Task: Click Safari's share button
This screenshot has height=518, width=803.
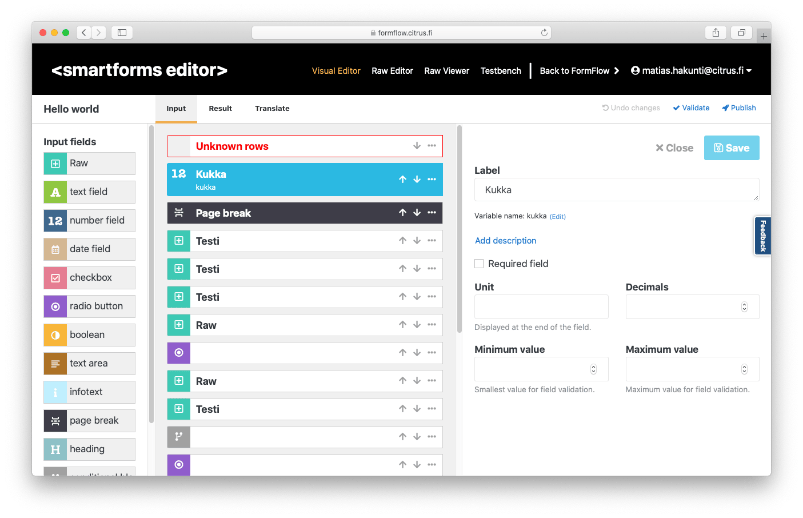Action: click(x=715, y=33)
